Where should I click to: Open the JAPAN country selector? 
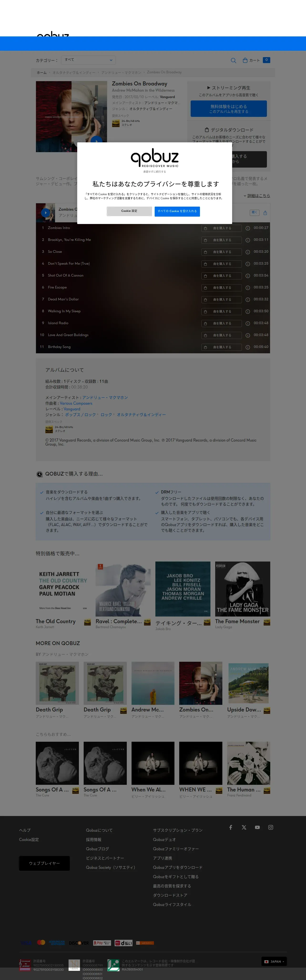pos(274,962)
